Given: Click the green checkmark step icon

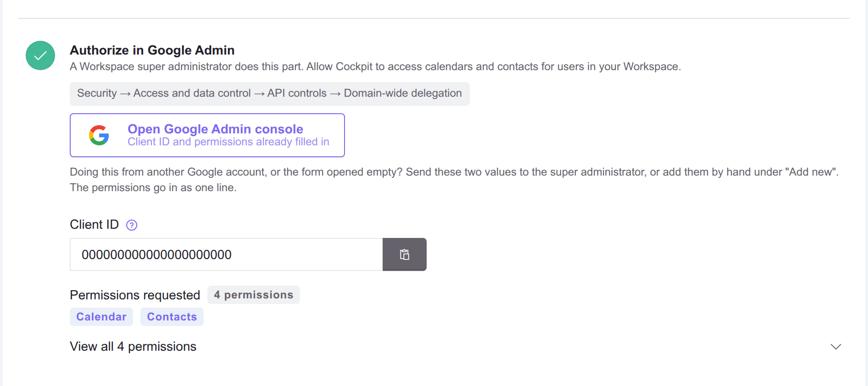Looking at the screenshot, I should pos(40,55).
